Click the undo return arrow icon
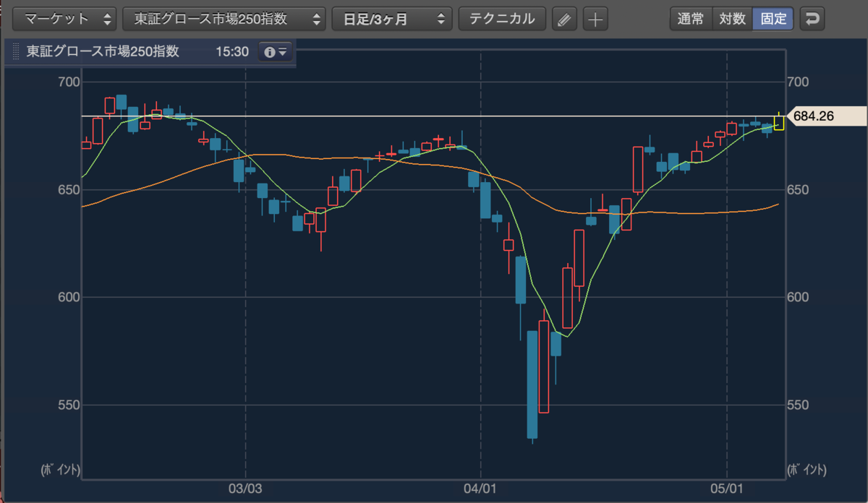 [x=814, y=19]
